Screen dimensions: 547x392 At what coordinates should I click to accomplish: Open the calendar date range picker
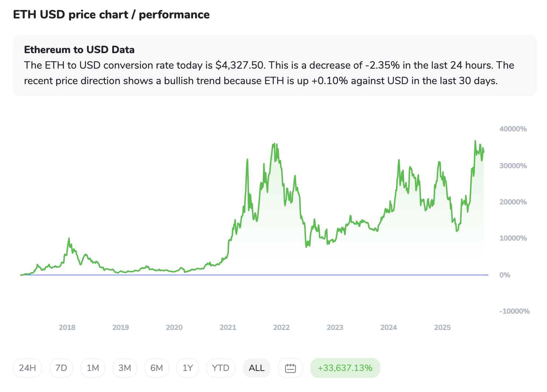coord(290,368)
